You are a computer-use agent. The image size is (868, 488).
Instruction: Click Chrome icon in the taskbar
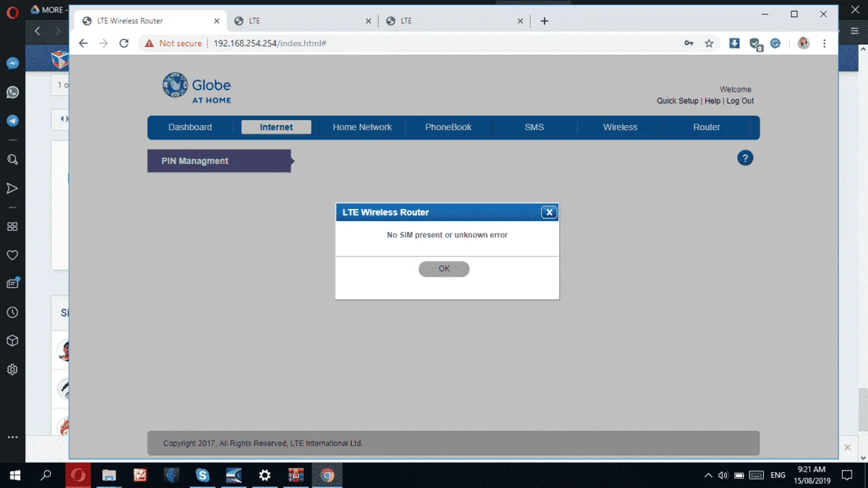click(327, 475)
